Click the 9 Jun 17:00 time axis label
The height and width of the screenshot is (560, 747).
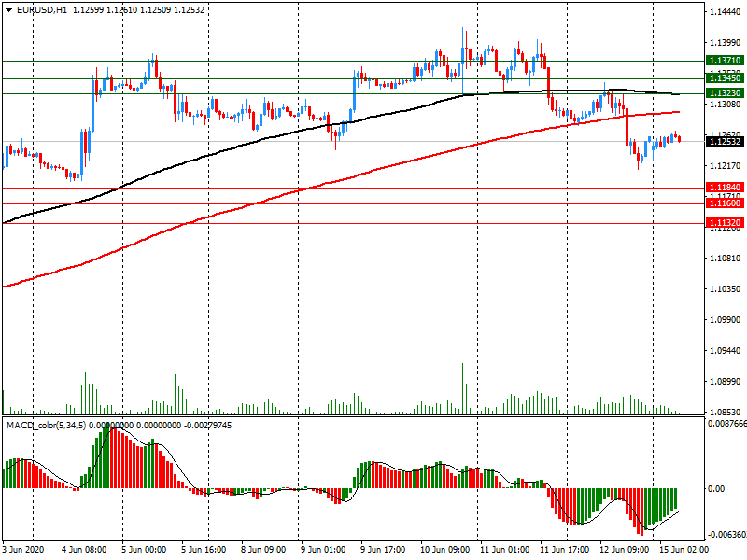pos(383,550)
